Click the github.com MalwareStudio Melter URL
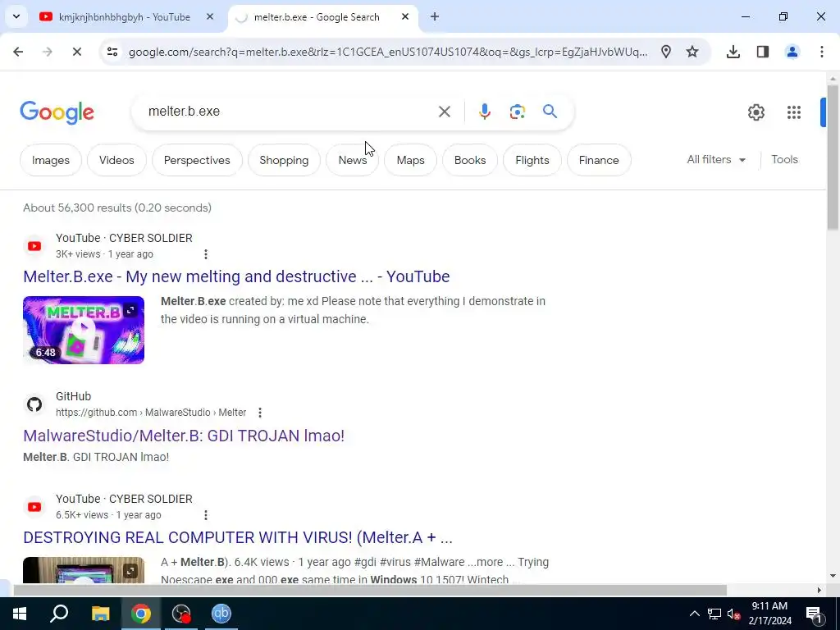Image resolution: width=840 pixels, height=630 pixels. pos(151,413)
